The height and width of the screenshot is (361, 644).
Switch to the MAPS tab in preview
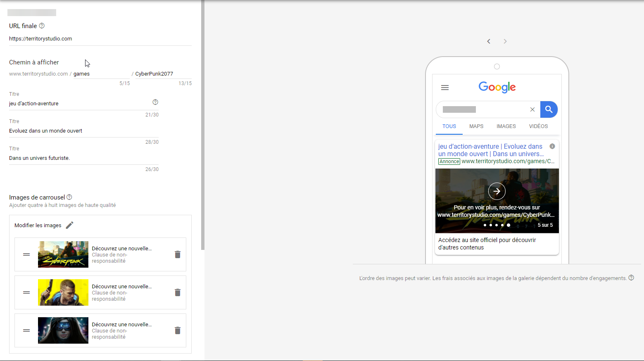point(476,126)
